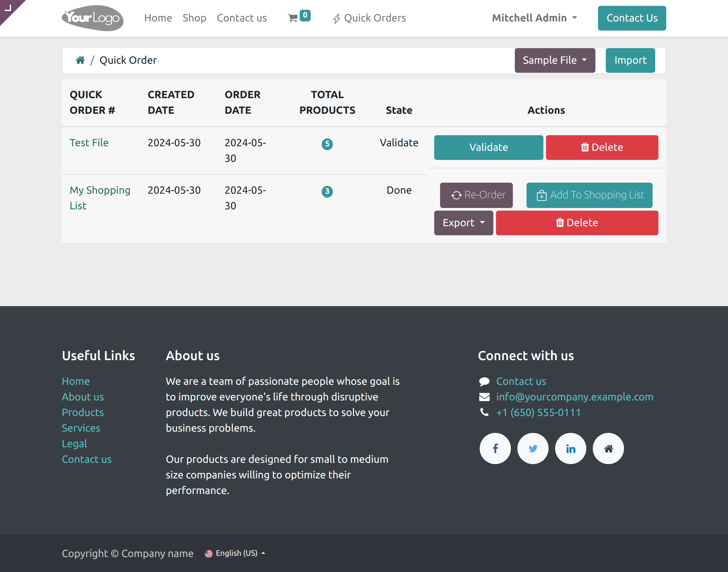
Task: Delete the My Shopping List order
Action: pyautogui.click(x=577, y=223)
